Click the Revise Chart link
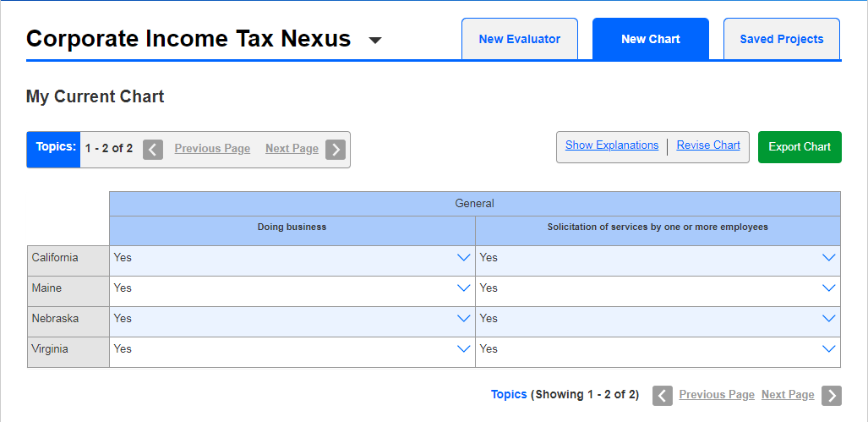868x422 pixels. 708,145
